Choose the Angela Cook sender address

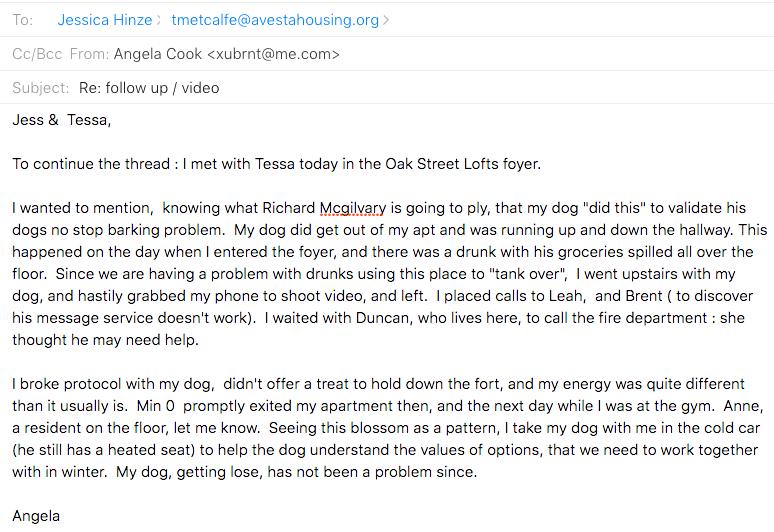pos(227,54)
